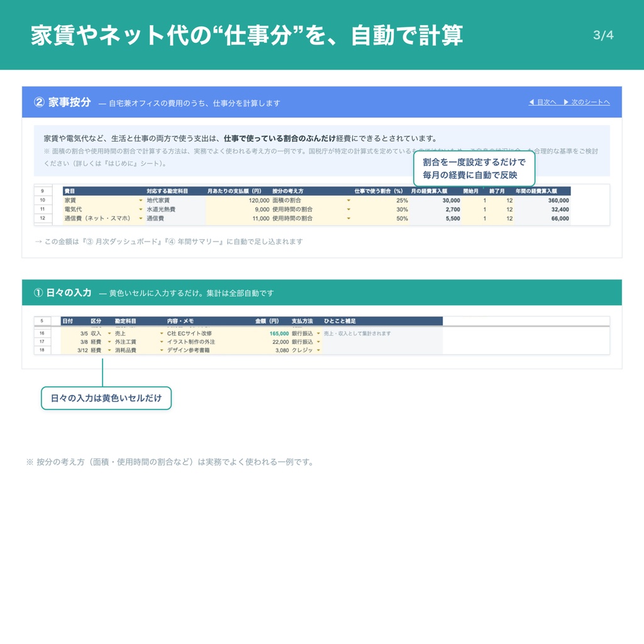Open 使用時間の割合 dropdown in 通信費 row
Screen dimensions: 644x644
pos(348,218)
